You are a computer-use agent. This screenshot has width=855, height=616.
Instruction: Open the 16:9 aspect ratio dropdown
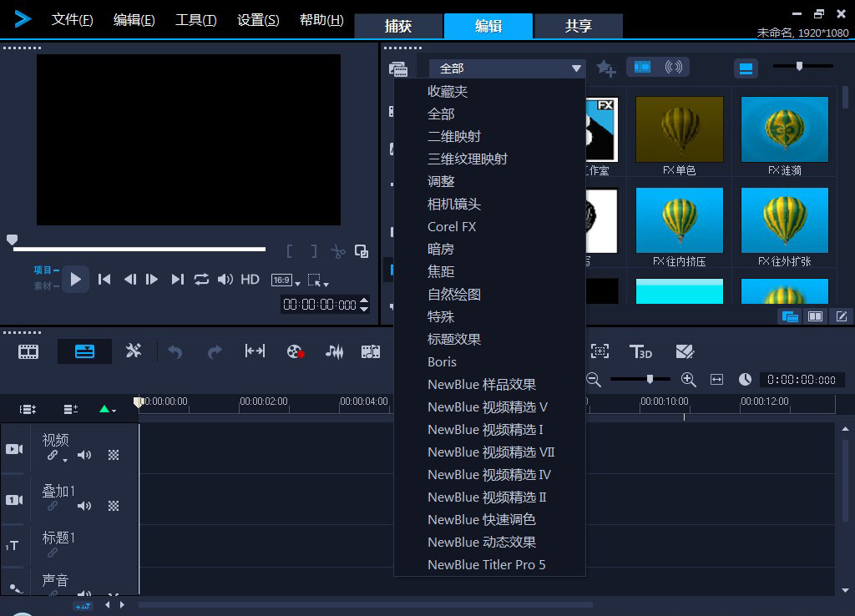tap(286, 280)
